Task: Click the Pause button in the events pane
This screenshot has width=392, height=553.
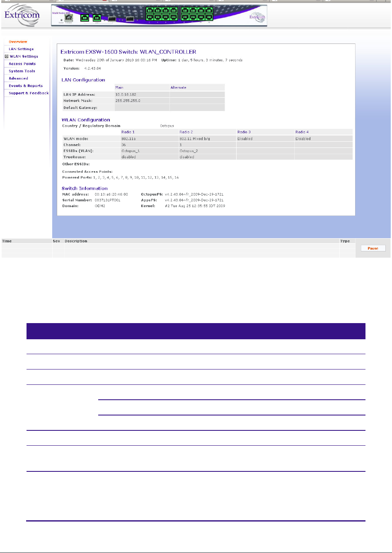Action: pyautogui.click(x=373, y=248)
